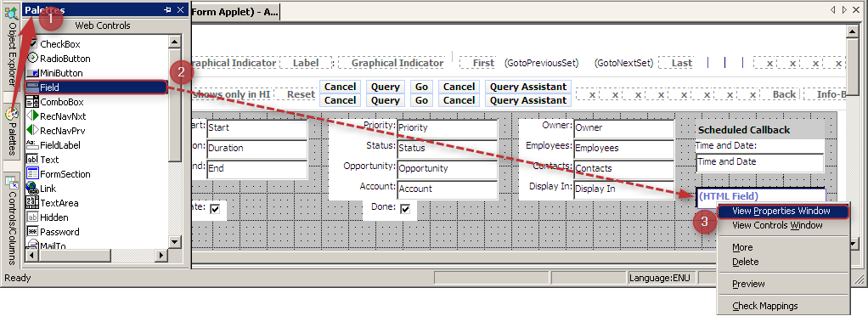This screenshot has width=868, height=316.
Task: Select the CheckBox control in Web Controls palette
Action: coord(59,44)
